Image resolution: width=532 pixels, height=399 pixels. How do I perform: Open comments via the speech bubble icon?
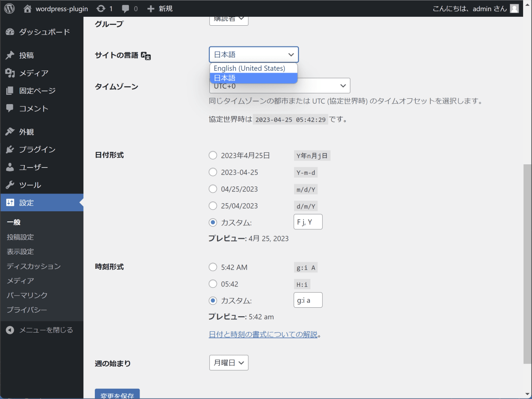127,8
